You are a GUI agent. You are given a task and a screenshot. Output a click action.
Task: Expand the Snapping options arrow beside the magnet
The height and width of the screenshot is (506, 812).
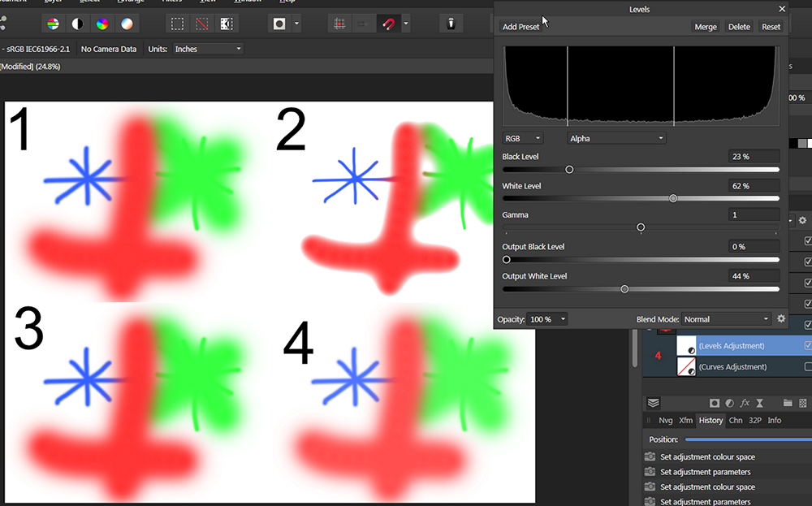(406, 24)
